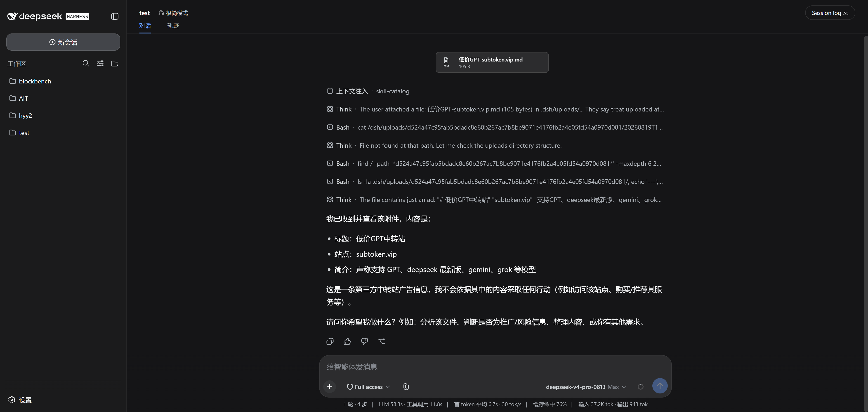868x412 pixels.
Task: Start a new session with 新会话
Action: (x=63, y=42)
